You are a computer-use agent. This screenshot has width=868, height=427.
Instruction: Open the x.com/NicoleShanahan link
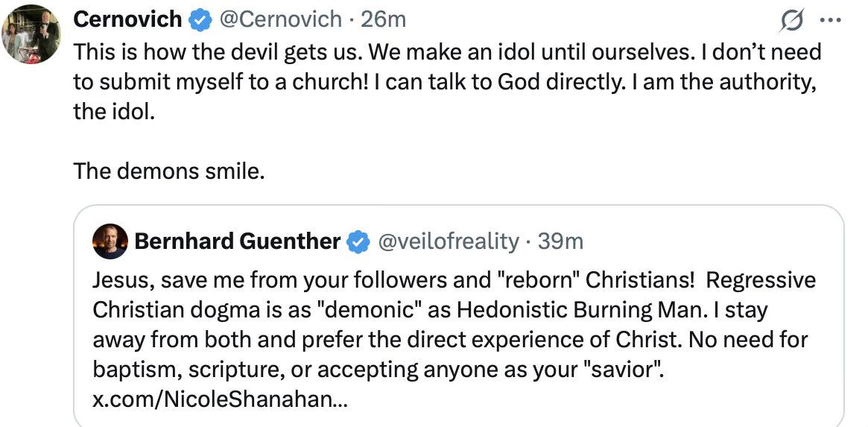point(220,399)
